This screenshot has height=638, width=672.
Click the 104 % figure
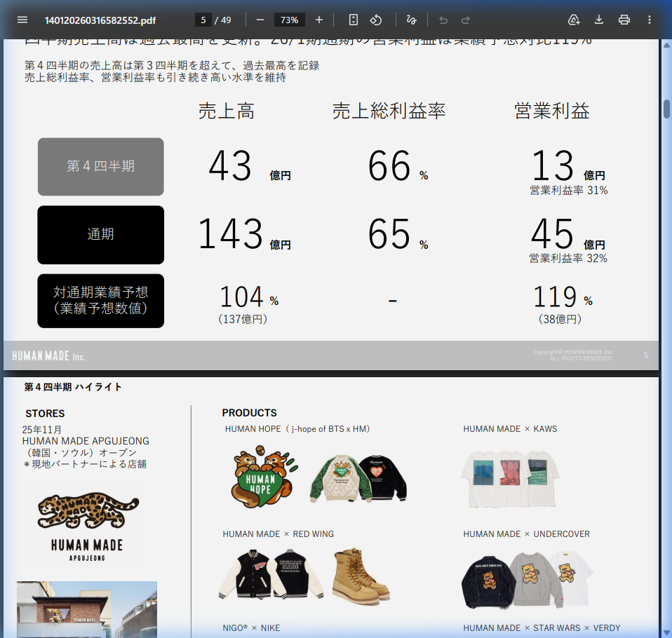[x=249, y=297]
